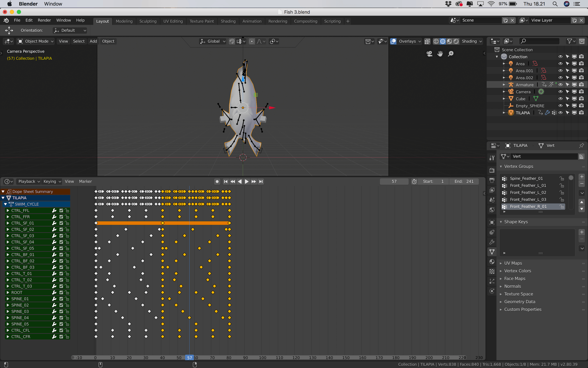This screenshot has height=368, width=588.
Task: Play the animation forward
Action: 247,181
